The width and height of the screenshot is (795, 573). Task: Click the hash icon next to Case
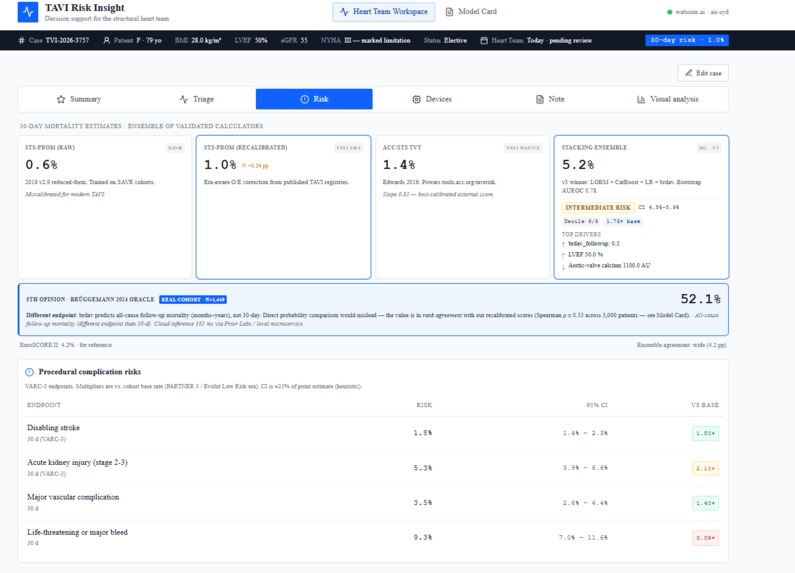21,41
